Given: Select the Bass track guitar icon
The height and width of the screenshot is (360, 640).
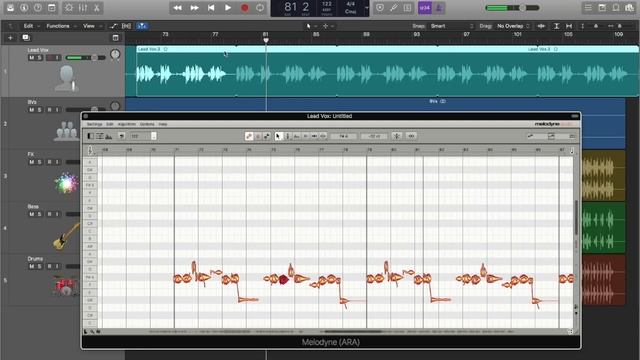Looking at the screenshot, I should tap(66, 237).
